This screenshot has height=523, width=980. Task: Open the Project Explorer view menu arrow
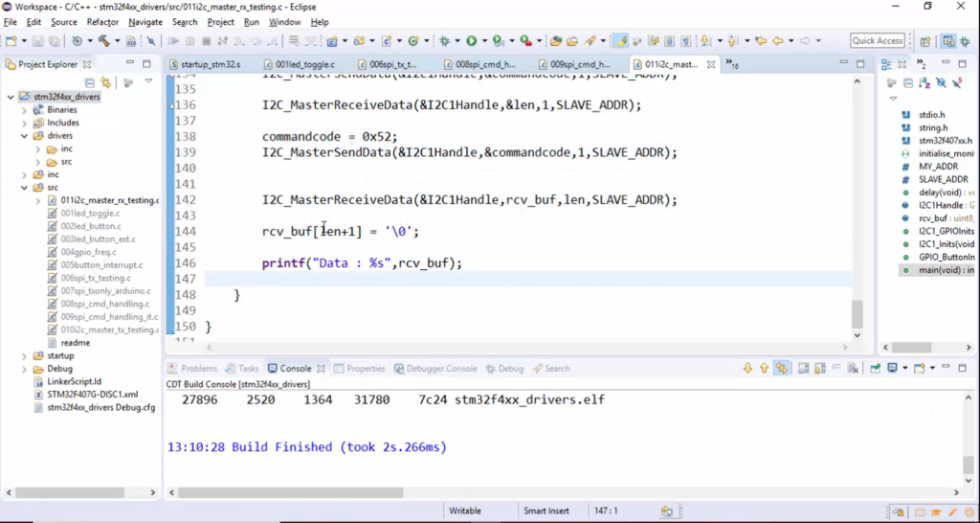point(148,81)
